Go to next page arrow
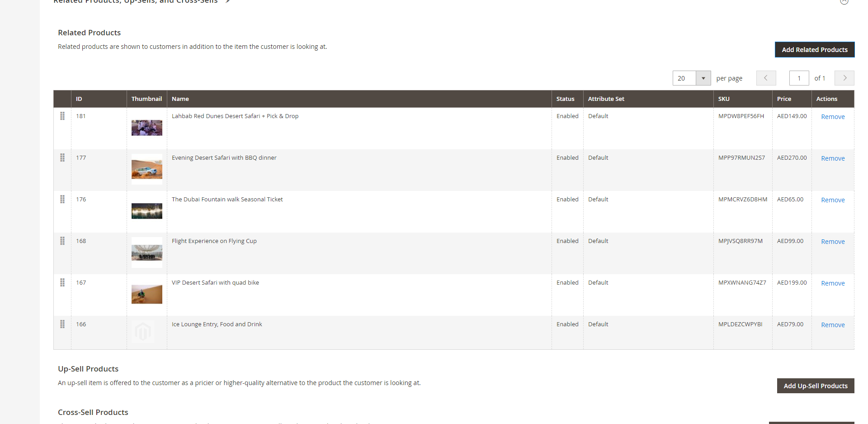Viewport: 868px width, 424px height. point(844,78)
